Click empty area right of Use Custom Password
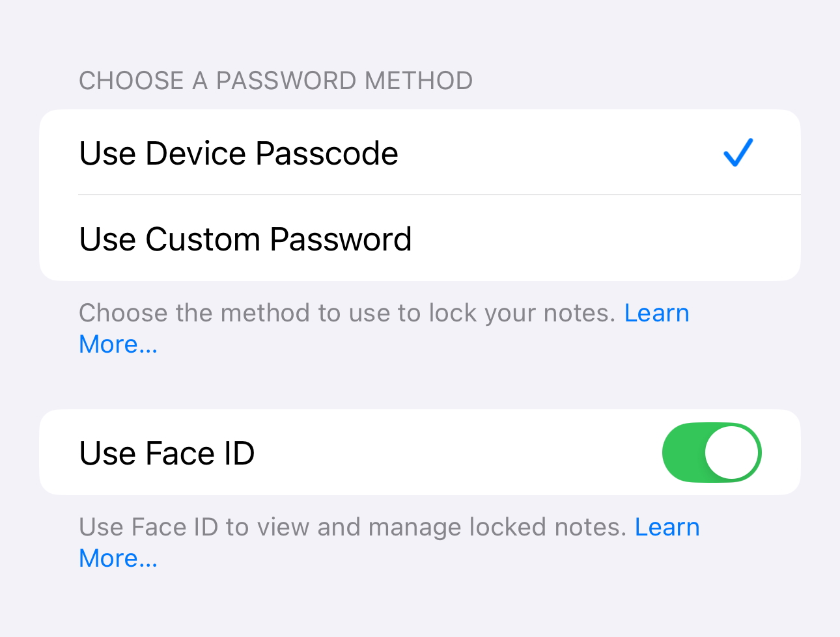Viewport: 840px width, 637px height. [x=606, y=239]
